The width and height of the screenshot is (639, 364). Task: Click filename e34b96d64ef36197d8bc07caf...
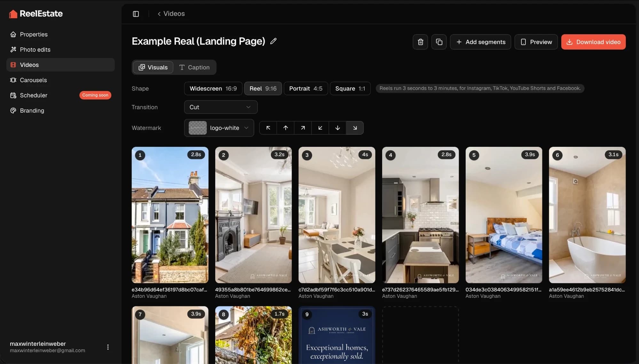tap(170, 289)
